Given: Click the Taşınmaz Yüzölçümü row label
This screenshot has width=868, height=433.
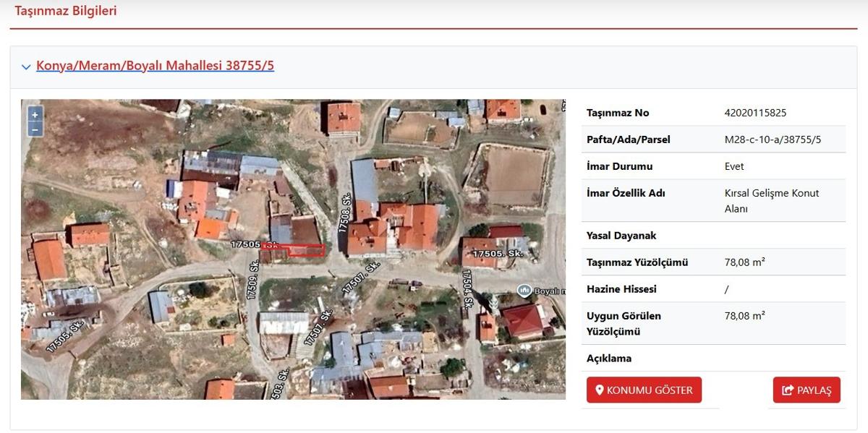Looking at the screenshot, I should pos(637,262).
